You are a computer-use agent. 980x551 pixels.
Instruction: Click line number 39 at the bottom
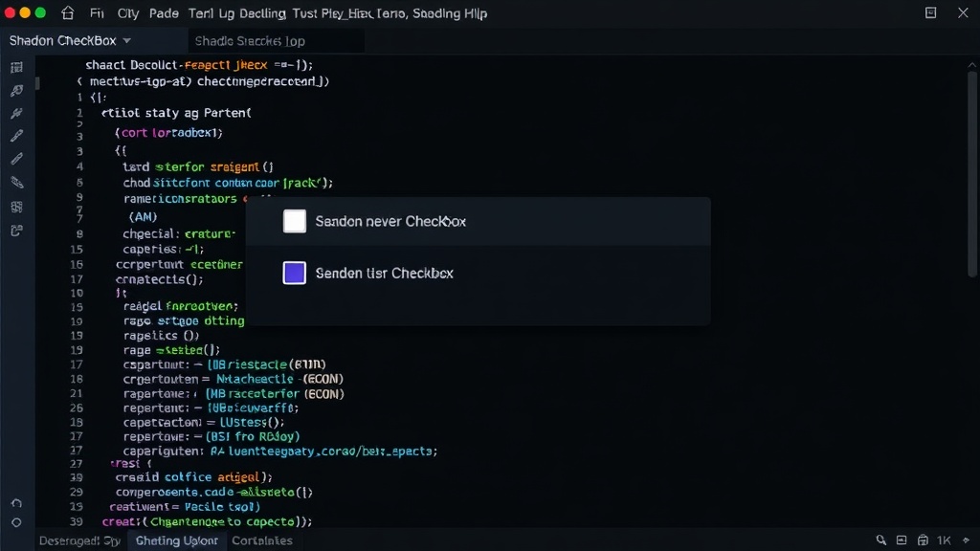coord(77,521)
